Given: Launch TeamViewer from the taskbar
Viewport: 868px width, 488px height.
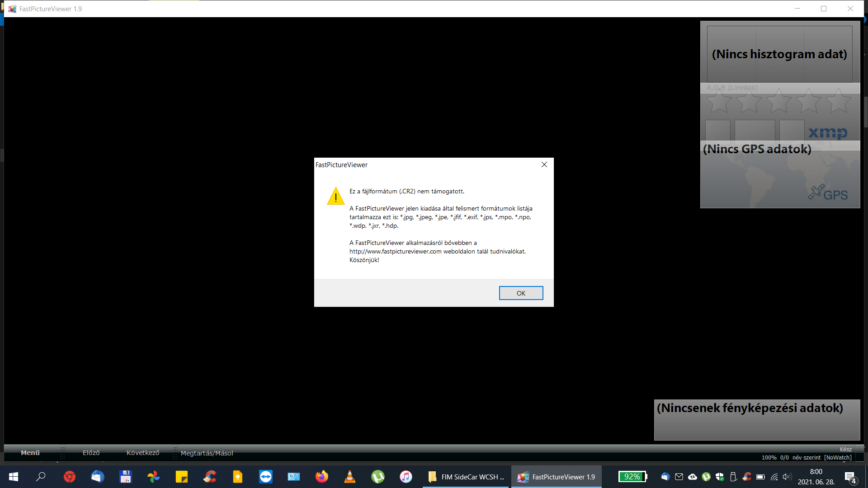Looking at the screenshot, I should (266, 477).
